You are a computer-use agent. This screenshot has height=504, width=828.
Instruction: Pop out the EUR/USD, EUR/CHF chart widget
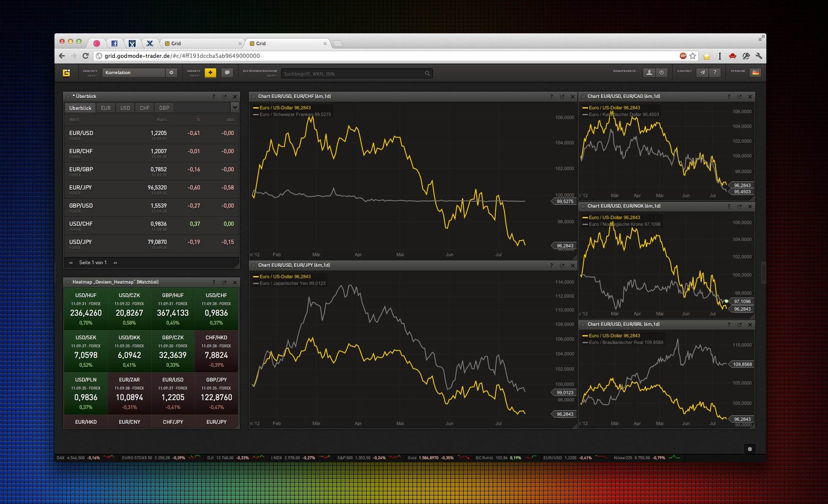point(562,97)
